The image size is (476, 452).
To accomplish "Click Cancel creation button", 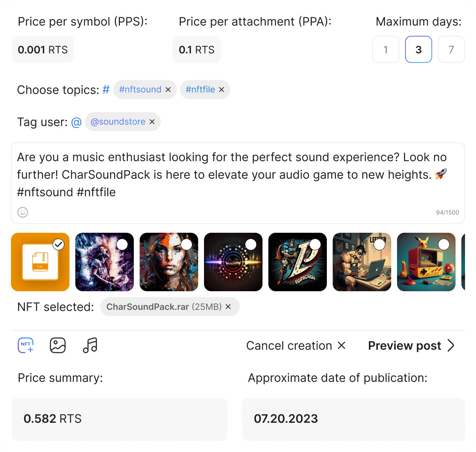I will [295, 346].
